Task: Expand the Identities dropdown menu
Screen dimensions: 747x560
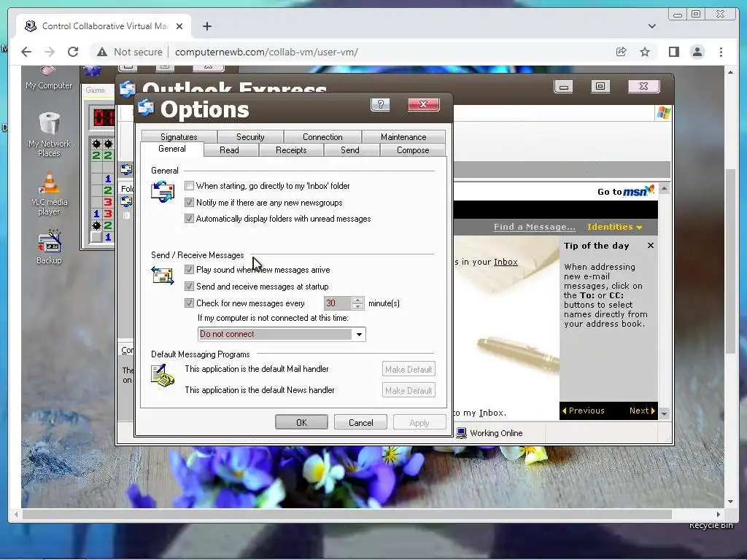Action: coord(614,227)
